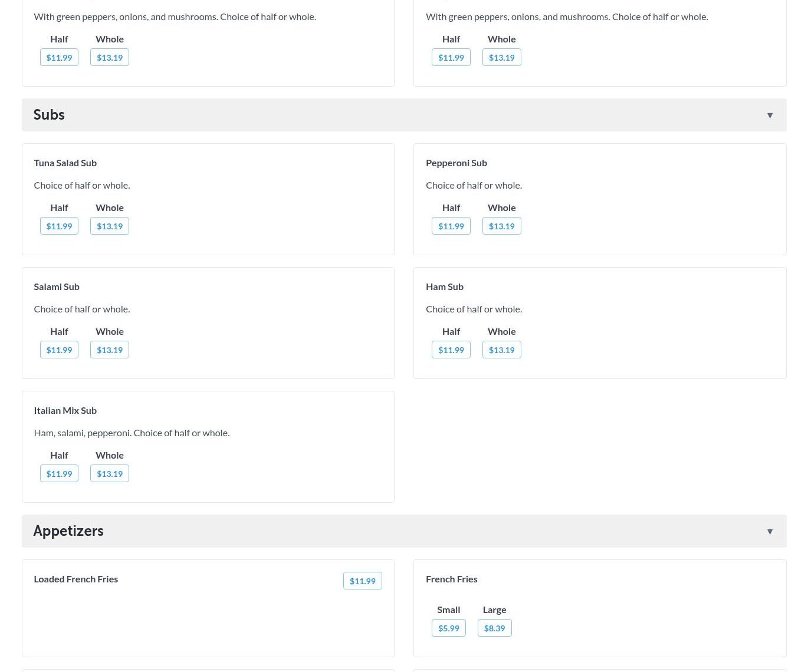Open the Loaded French Fries item title
The image size is (808, 672).
[75, 579]
